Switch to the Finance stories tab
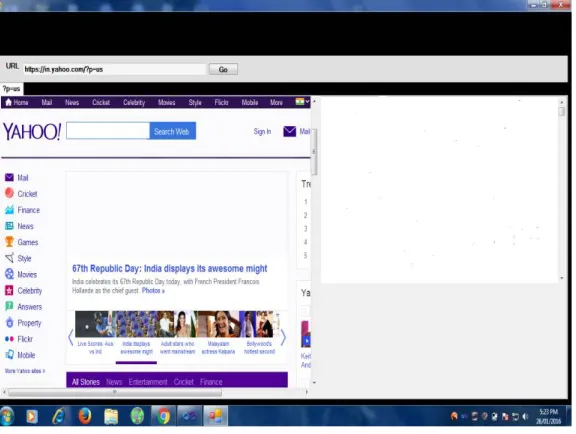 click(x=211, y=382)
